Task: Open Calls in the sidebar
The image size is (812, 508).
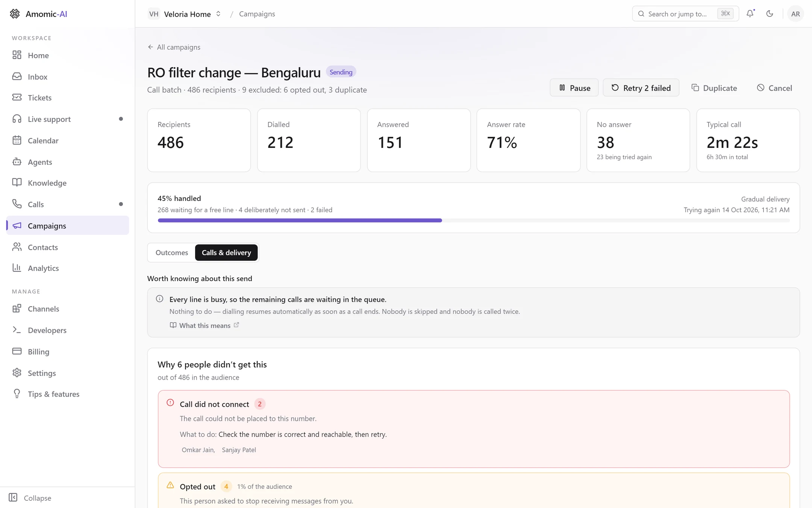Action: [68, 204]
